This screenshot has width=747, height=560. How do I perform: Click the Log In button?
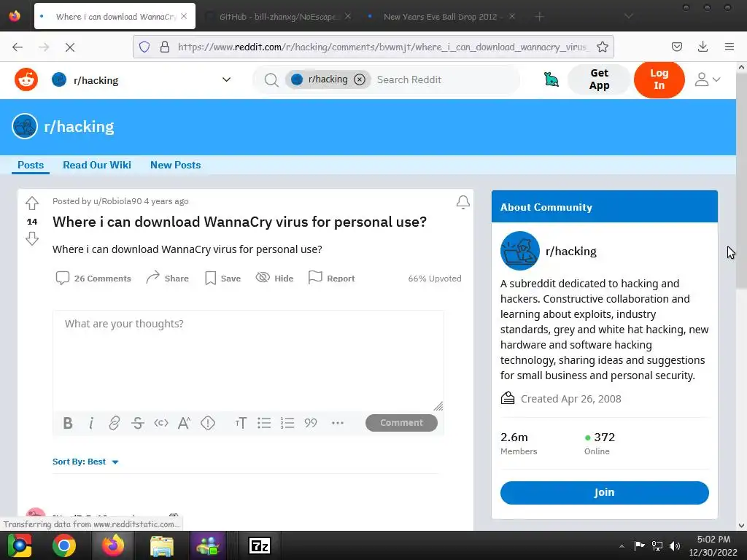pyautogui.click(x=659, y=79)
